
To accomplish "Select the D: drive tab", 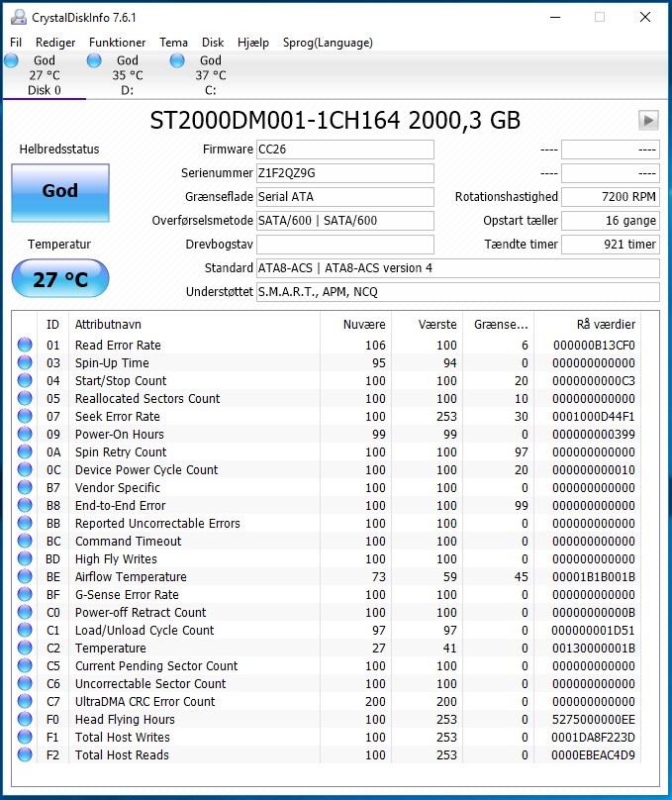I will pos(128,75).
